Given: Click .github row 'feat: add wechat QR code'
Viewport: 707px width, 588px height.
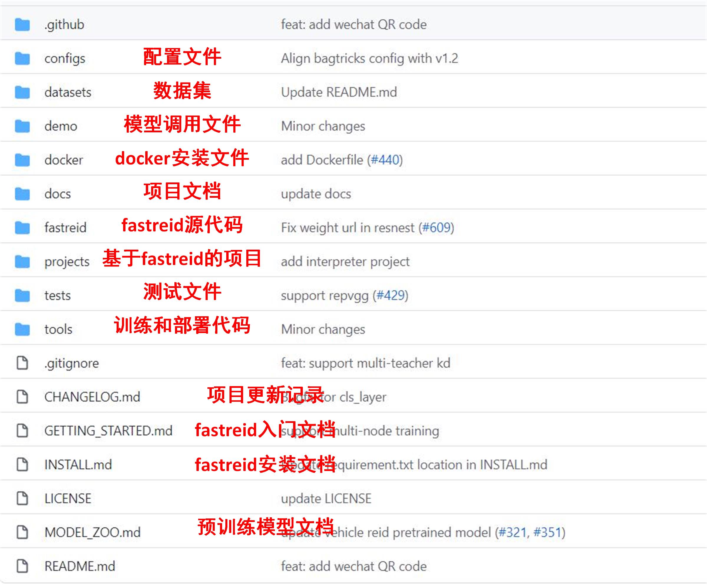Looking at the screenshot, I should pyautogui.click(x=353, y=24).
